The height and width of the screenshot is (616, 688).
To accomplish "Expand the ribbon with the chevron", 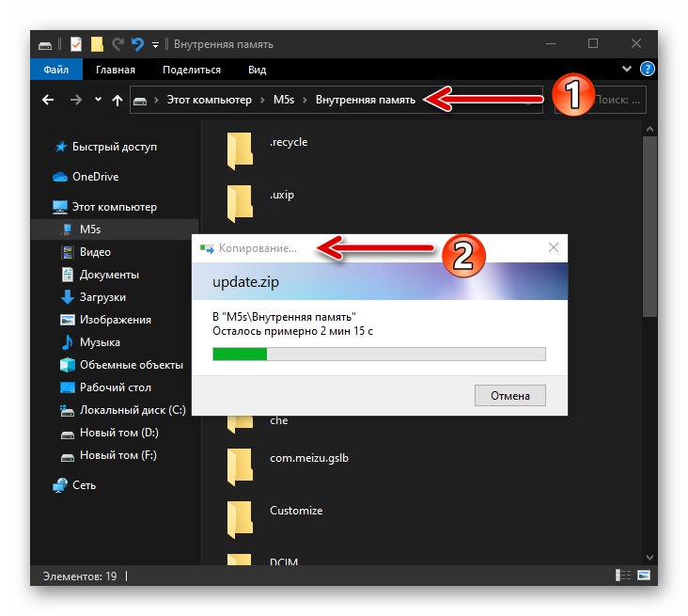I will 627,69.
